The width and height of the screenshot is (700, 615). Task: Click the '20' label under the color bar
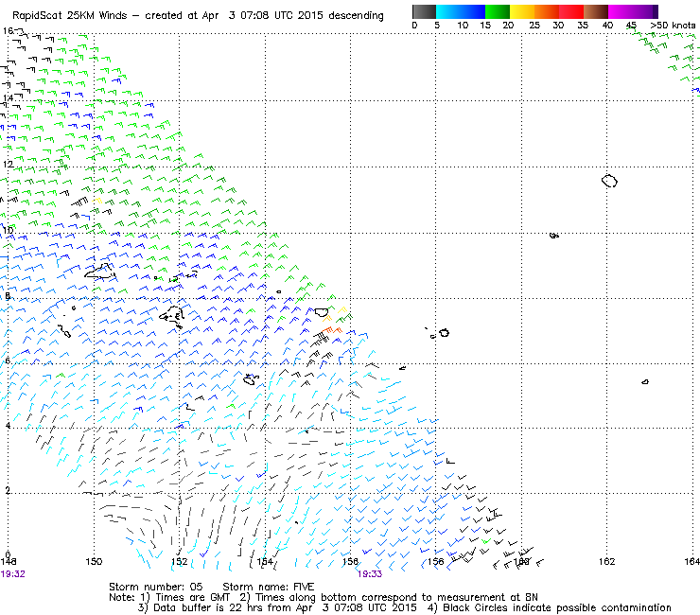point(508,26)
